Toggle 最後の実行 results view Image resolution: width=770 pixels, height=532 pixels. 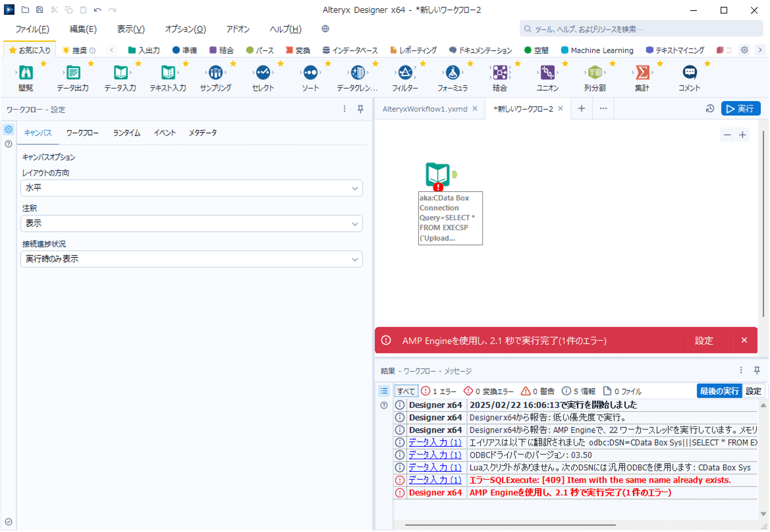coord(719,391)
